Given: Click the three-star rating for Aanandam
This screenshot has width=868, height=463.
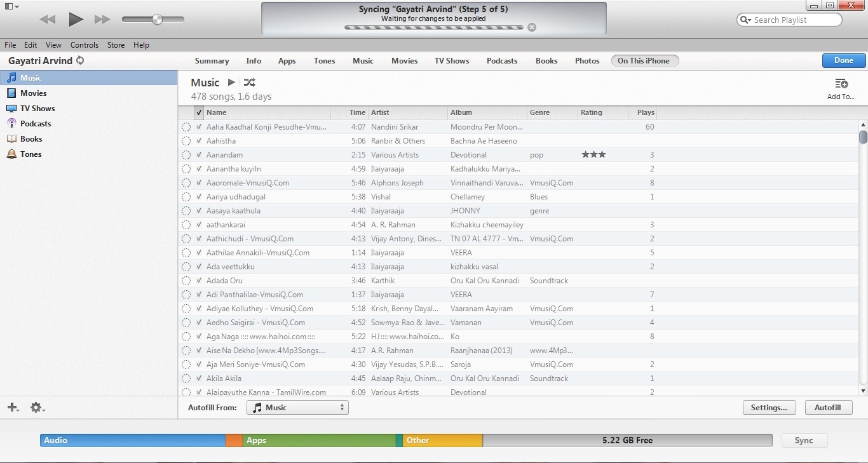Looking at the screenshot, I should 593,155.
